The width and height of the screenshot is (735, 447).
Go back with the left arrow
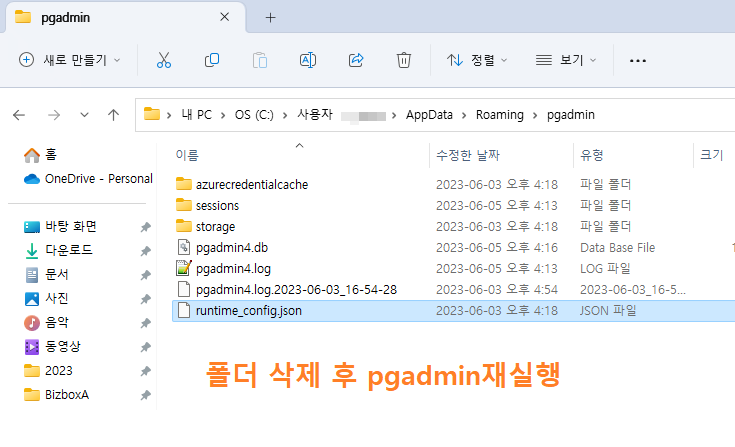click(x=19, y=115)
